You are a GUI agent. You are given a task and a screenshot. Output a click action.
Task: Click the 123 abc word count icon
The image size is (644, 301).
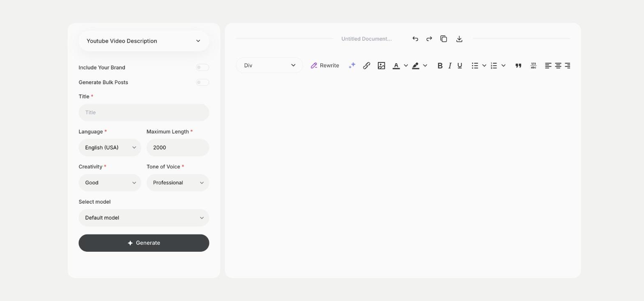click(x=533, y=66)
